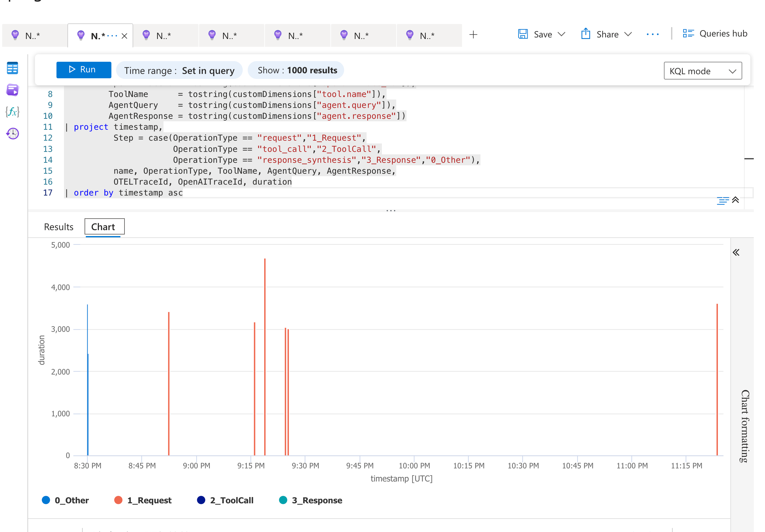Open the Queries hub list icon

pyautogui.click(x=688, y=33)
